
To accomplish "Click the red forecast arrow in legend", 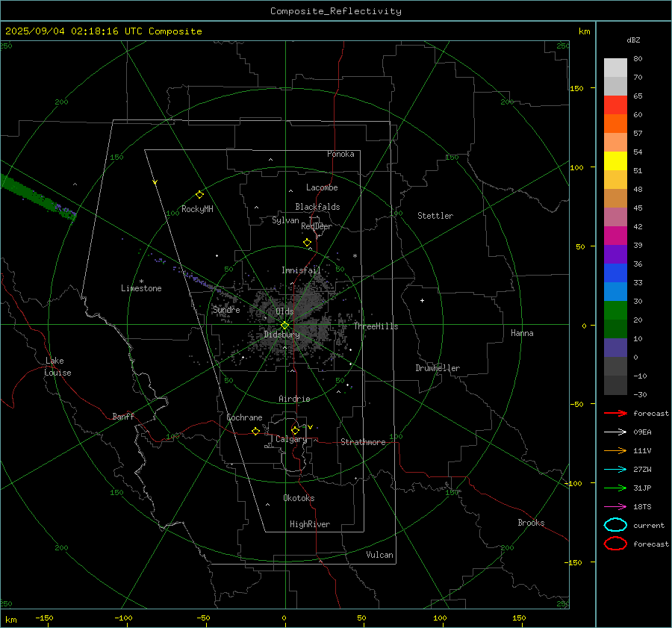I will point(615,413).
